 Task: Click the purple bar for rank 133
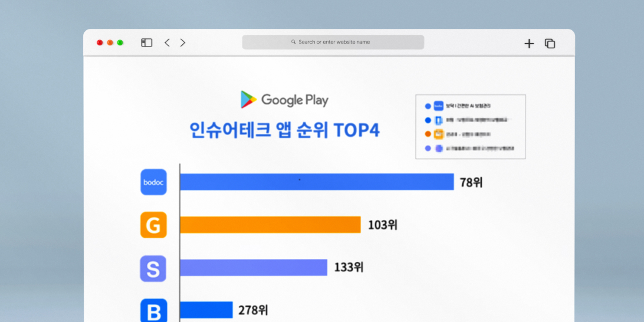254,267
